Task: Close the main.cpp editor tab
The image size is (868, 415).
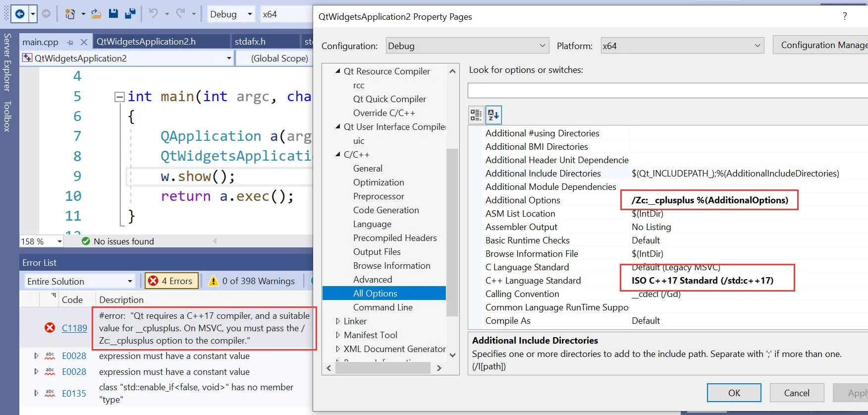Action: pos(84,42)
